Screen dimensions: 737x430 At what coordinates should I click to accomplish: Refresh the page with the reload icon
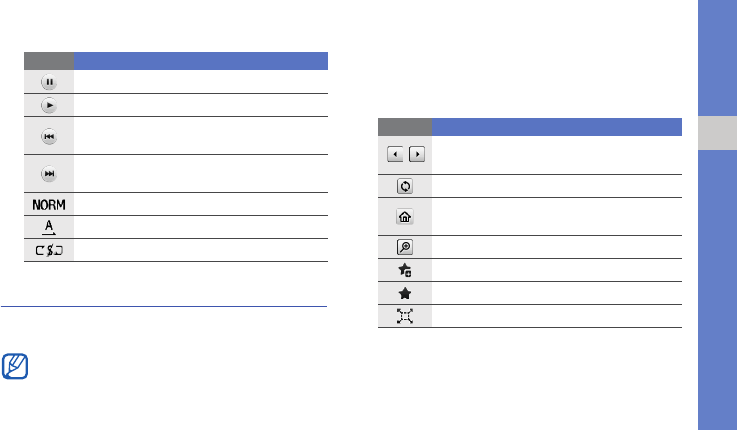(x=405, y=186)
